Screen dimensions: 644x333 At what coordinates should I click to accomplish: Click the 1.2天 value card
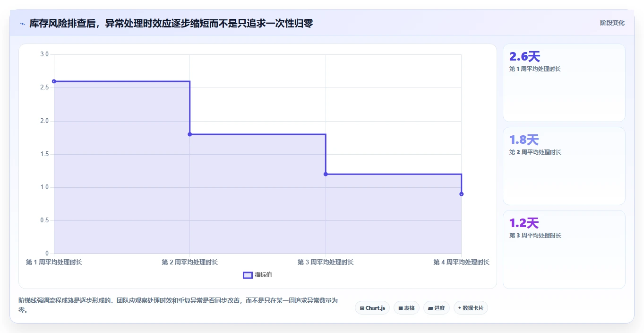564,249
